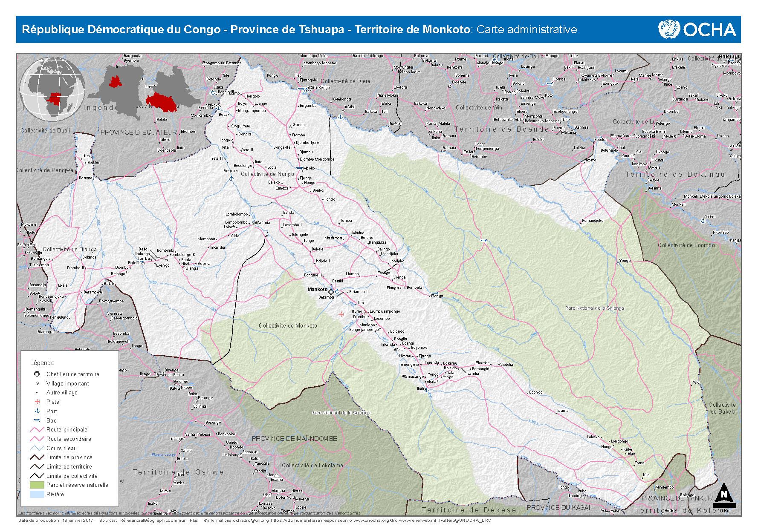Click the port anchor icon beside Ikali
Viewport: 758px width, 532px height.
[x=426, y=390]
